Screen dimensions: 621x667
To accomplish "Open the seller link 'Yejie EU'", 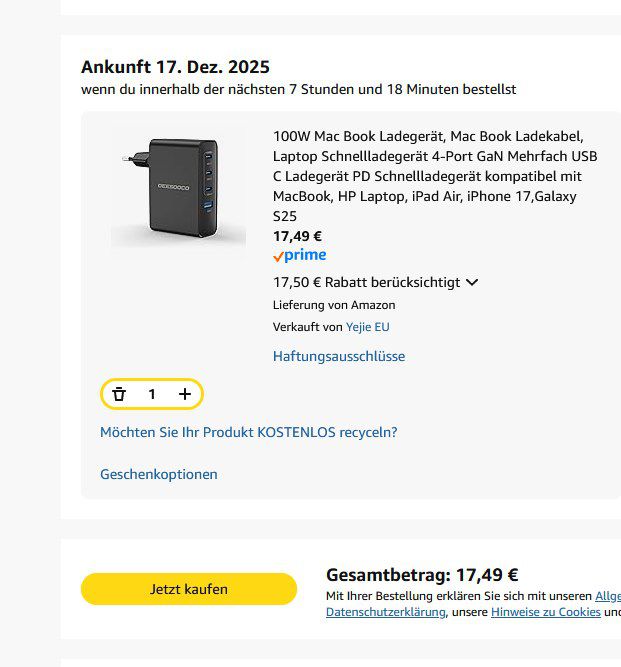I will click(368, 327).
